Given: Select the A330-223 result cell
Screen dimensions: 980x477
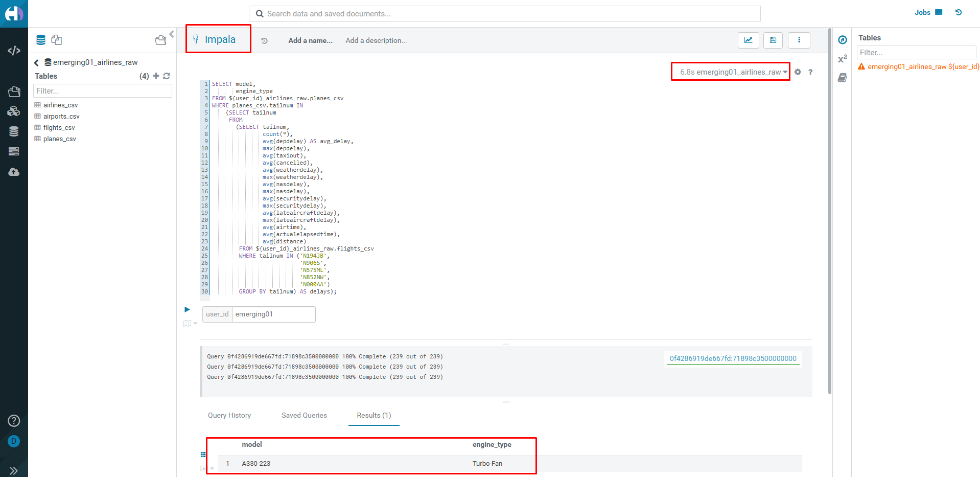Looking at the screenshot, I should coord(256,464).
